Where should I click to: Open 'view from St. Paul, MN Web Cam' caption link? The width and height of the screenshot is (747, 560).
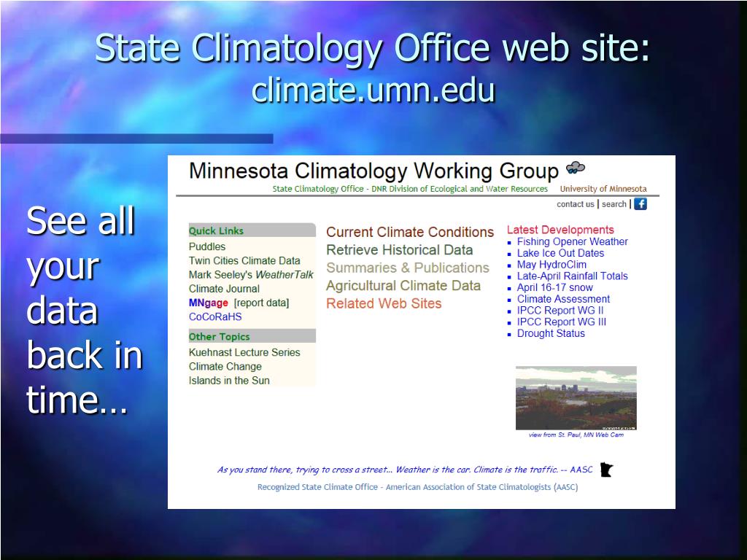[576, 435]
